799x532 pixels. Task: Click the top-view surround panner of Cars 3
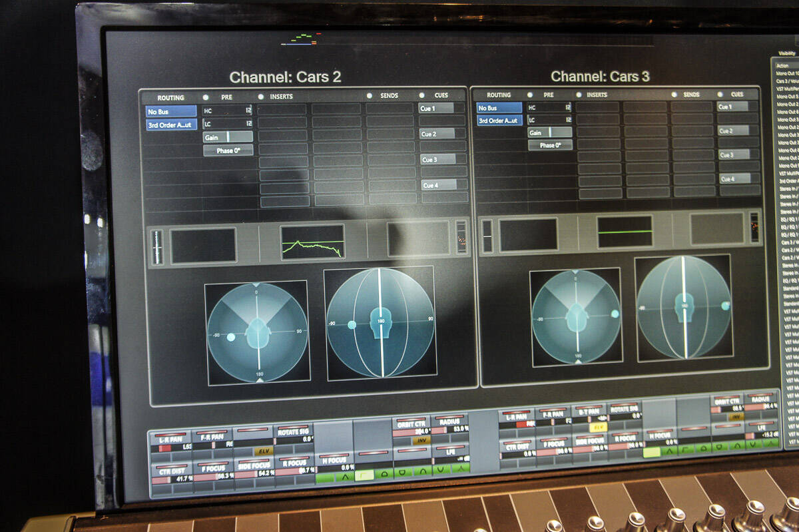576,316
